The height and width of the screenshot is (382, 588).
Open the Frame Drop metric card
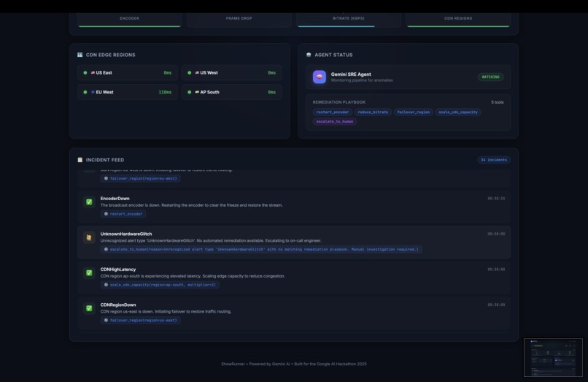(x=239, y=20)
